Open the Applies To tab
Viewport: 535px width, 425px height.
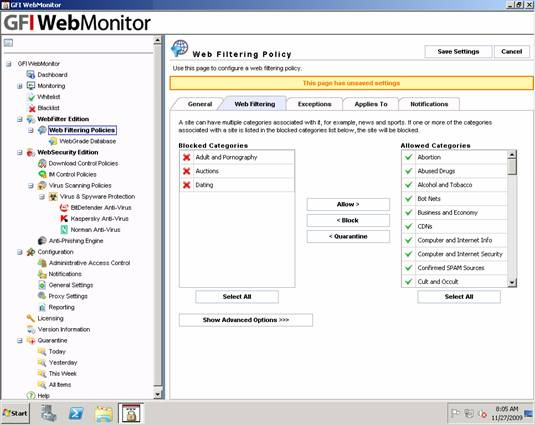pos(371,104)
